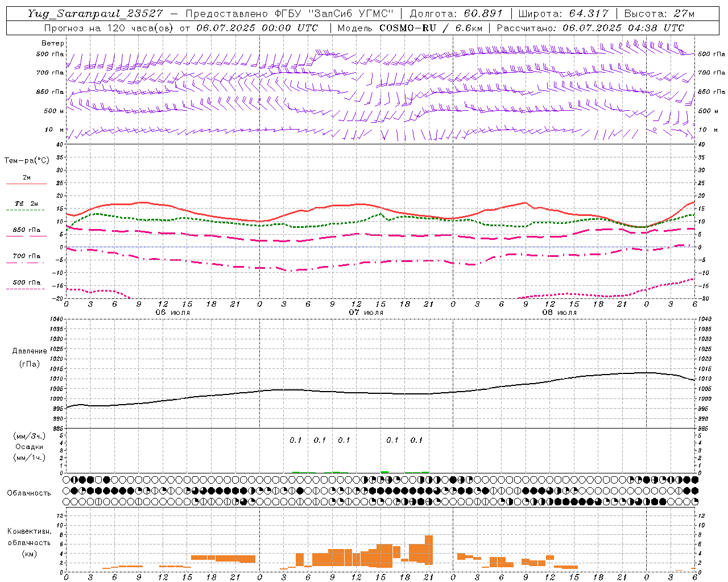Viewport: 728px width, 582px height.
Task: Click the 700 гПа dash-dot legend line
Action: tap(25, 263)
